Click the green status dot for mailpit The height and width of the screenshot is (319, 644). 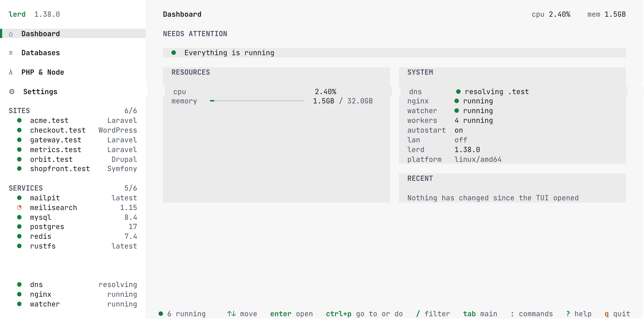19,198
